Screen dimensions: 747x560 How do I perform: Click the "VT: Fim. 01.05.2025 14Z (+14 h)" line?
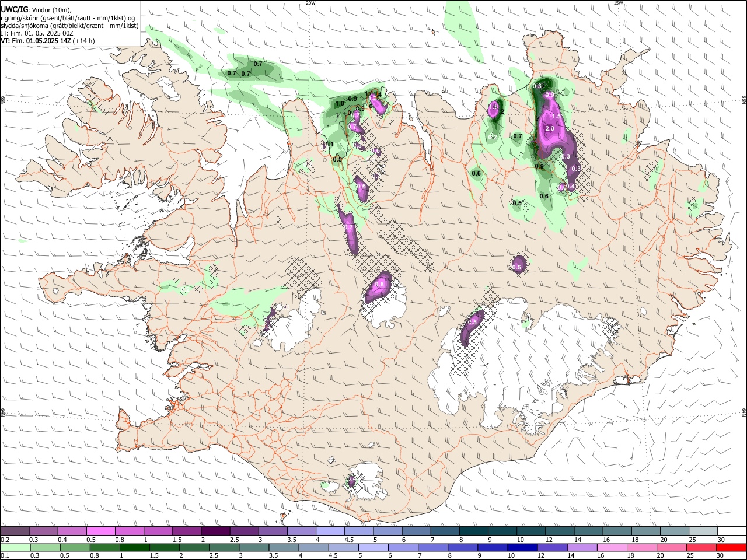tap(48, 41)
